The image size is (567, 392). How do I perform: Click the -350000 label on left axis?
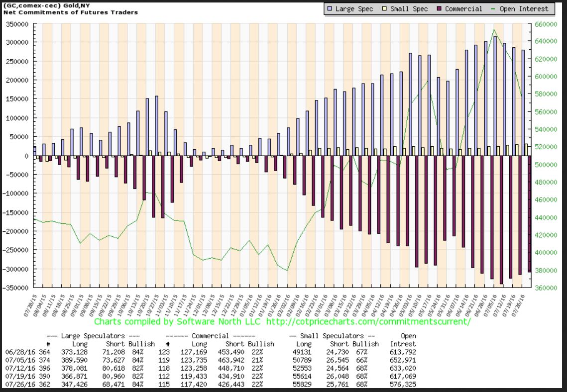coord(17,288)
